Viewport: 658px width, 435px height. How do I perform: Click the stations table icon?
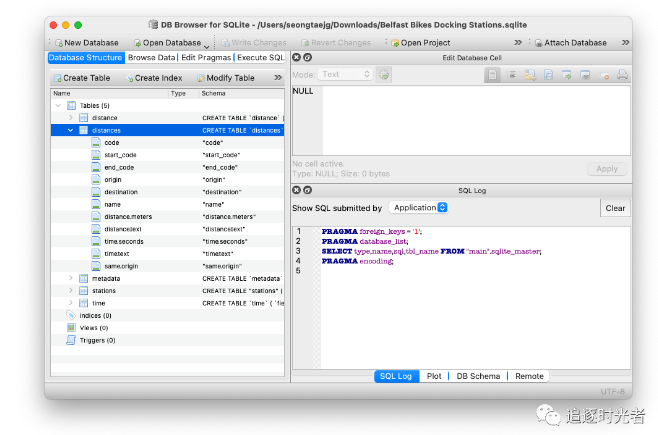pos(84,291)
